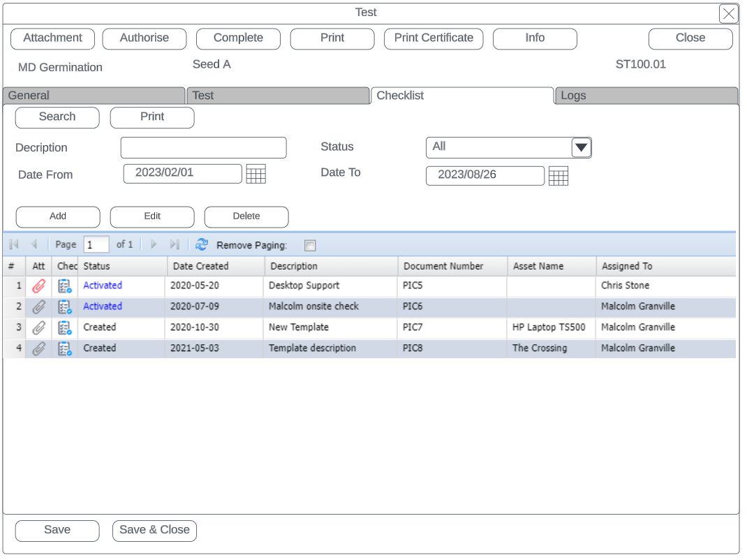Screen dimensions: 747x560
Task: Enable the Remove Paging checkbox
Action: [x=310, y=245]
